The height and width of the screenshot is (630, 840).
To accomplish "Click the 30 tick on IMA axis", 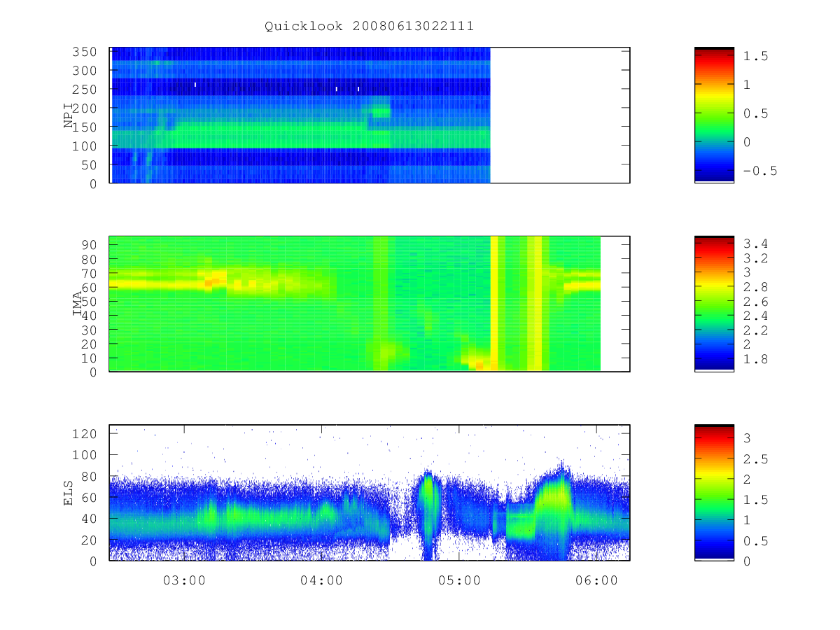I will pyautogui.click(x=90, y=330).
